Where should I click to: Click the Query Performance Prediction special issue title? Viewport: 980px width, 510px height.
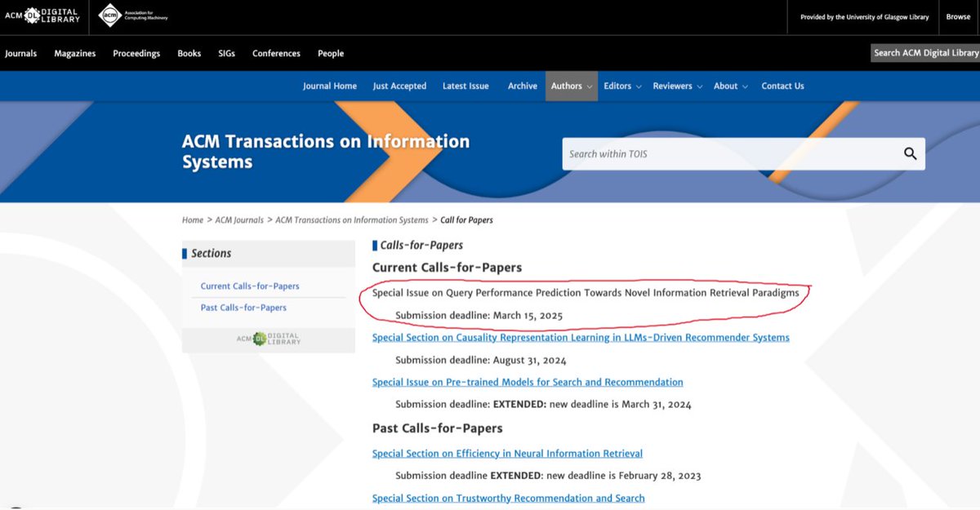[586, 293]
